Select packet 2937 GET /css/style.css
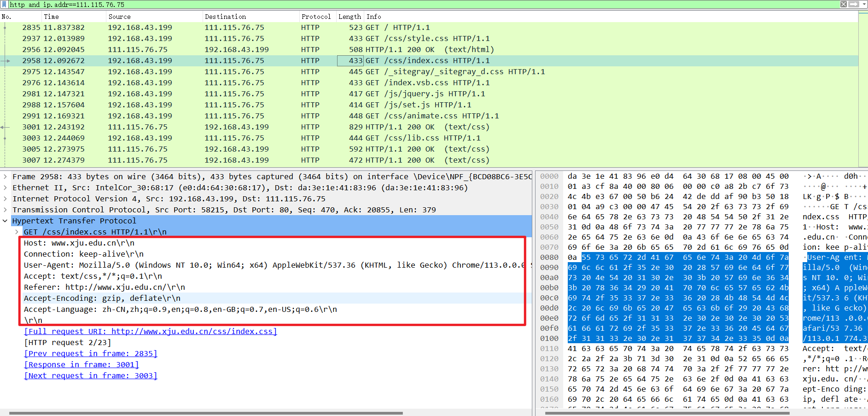This screenshot has width=868, height=416. coord(429,39)
